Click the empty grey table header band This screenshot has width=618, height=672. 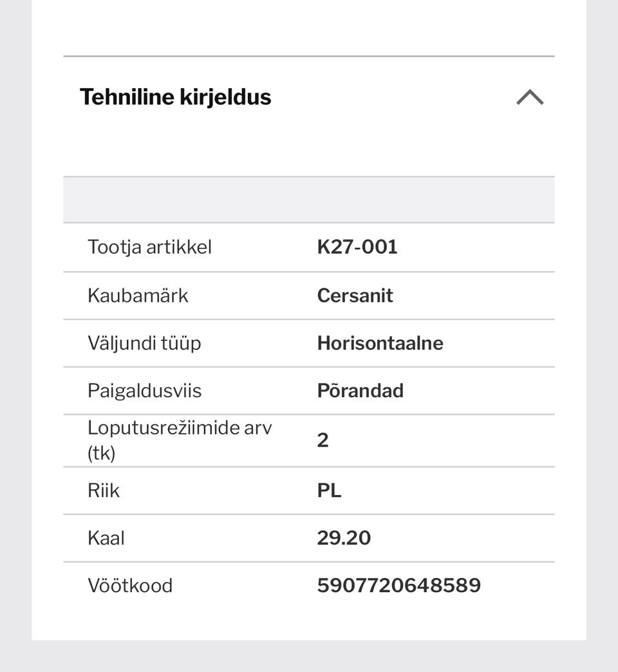coord(308,200)
